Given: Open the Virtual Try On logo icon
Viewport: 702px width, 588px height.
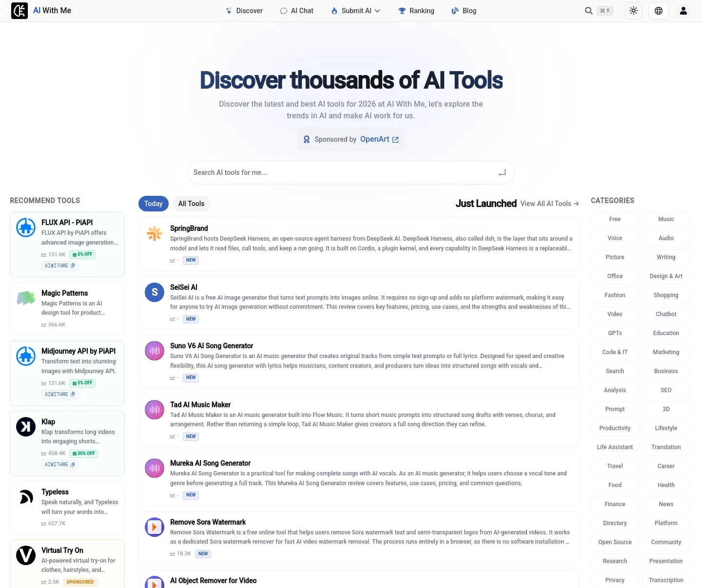Looking at the screenshot, I should [26, 555].
